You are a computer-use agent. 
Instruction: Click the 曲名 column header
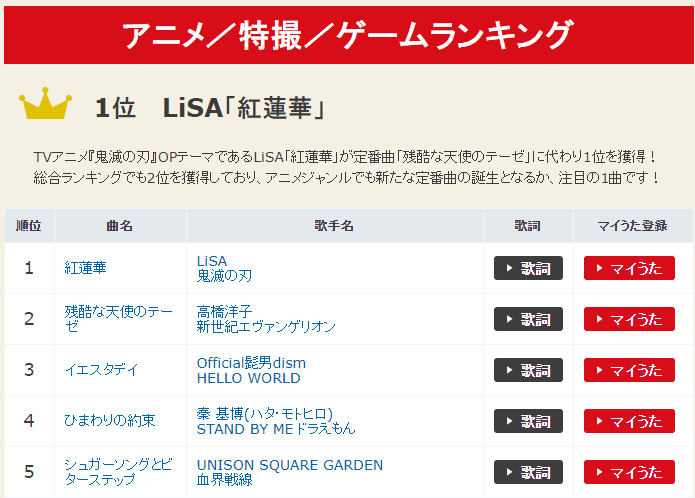pos(120,226)
